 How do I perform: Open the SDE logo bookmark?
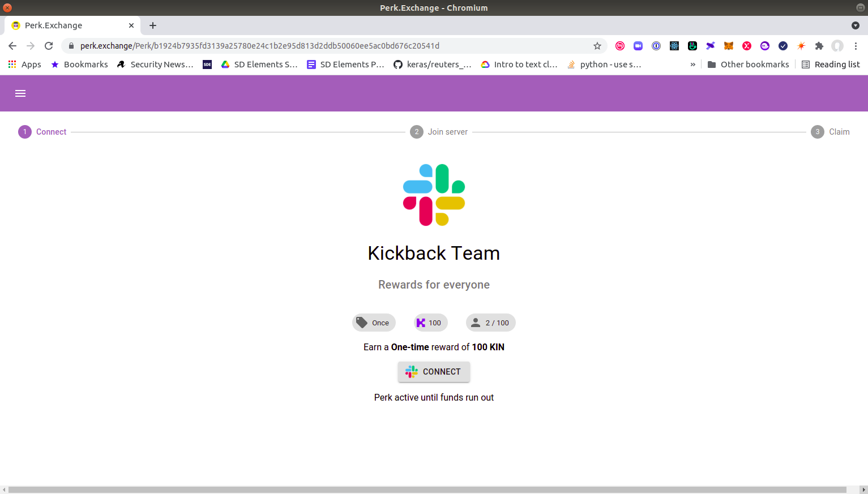click(x=207, y=65)
